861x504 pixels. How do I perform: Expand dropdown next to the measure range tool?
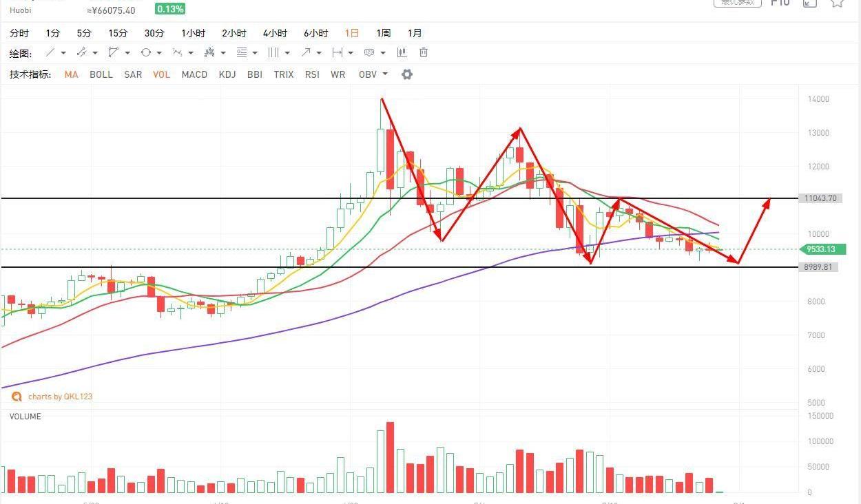tap(351, 53)
